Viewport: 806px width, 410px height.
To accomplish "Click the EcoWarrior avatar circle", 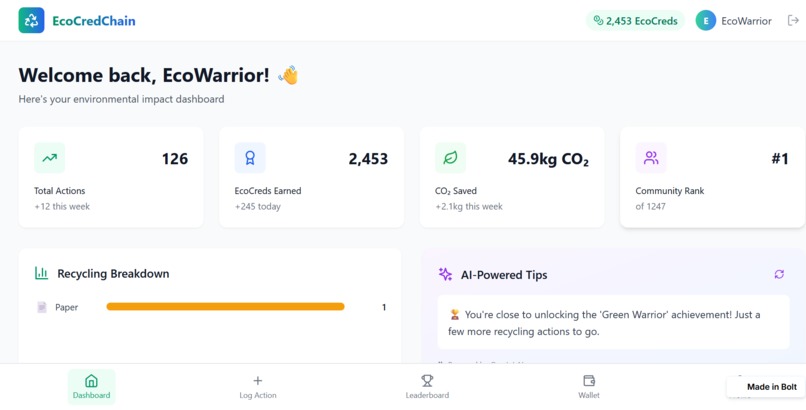I will (706, 21).
